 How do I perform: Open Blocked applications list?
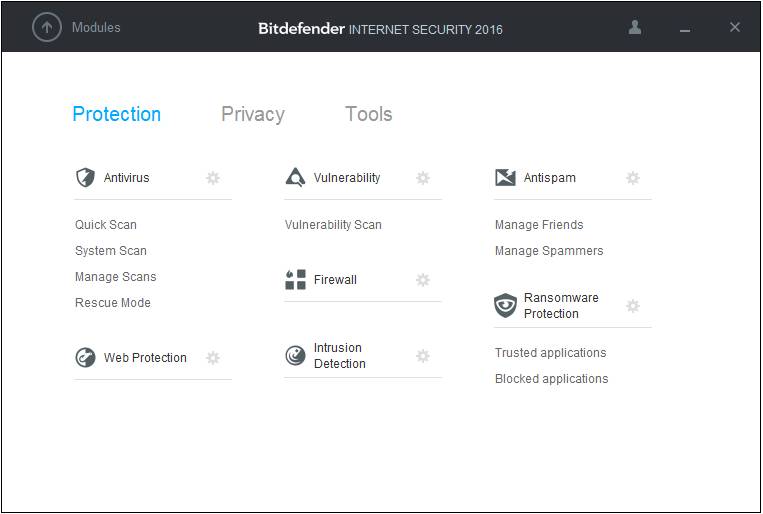551,379
